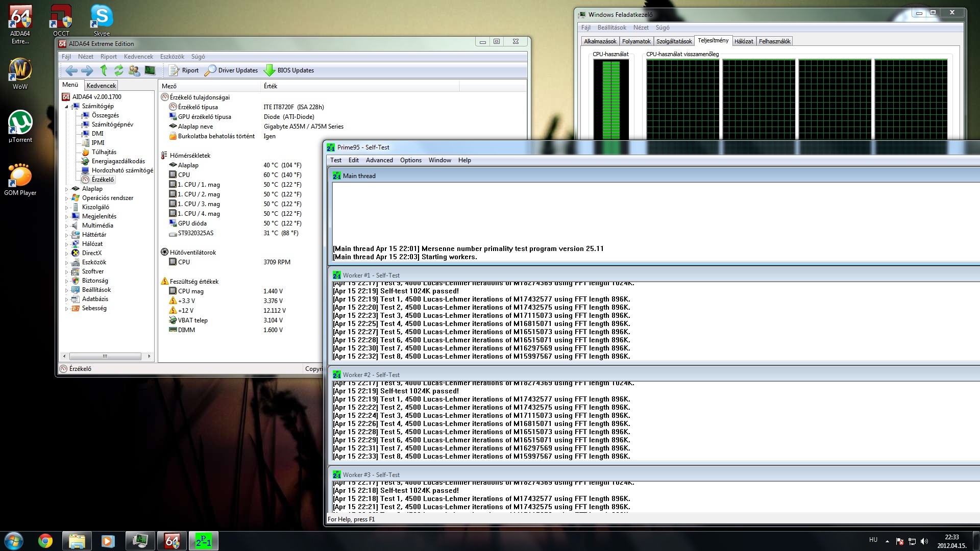Viewport: 980px width, 551px height.
Task: Open the AIDA64 Extreme desktop shortcut
Action: click(x=20, y=24)
